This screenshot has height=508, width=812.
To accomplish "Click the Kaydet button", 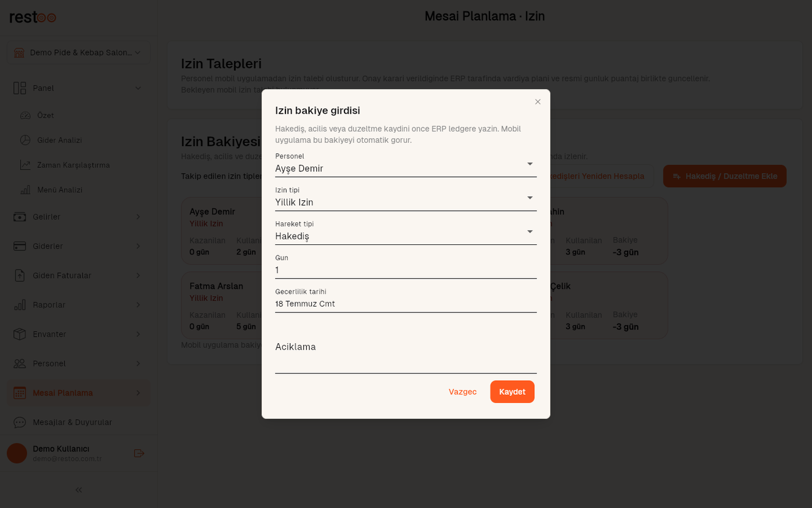I will (x=512, y=392).
